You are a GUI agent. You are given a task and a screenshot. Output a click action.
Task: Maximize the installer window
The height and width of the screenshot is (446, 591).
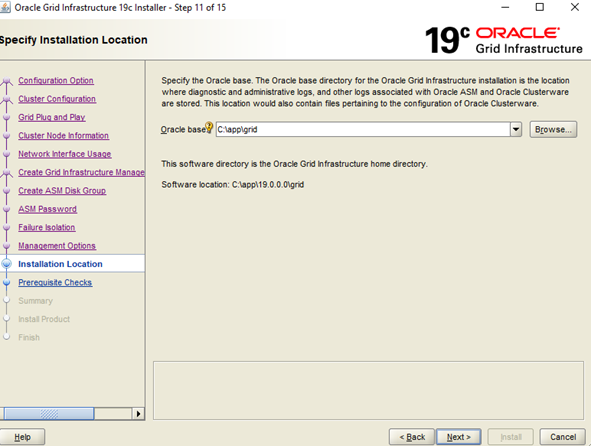coord(540,7)
